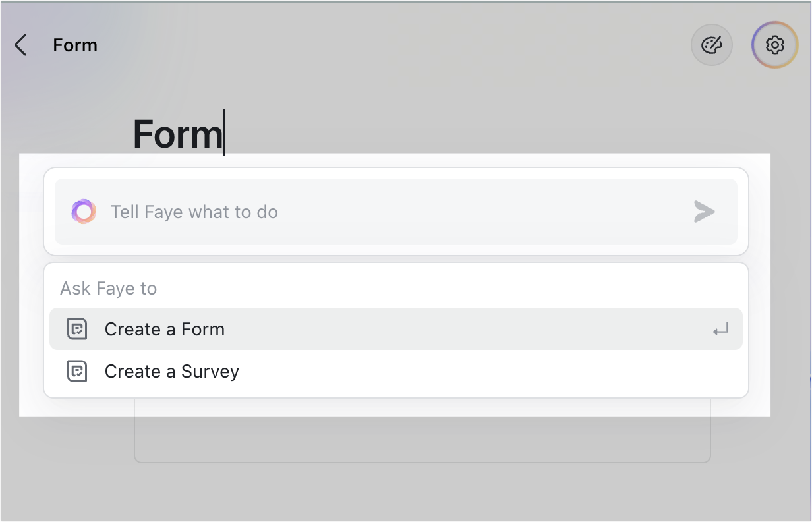
Task: Click the gradient-ringed settings icon
Action: tap(775, 45)
